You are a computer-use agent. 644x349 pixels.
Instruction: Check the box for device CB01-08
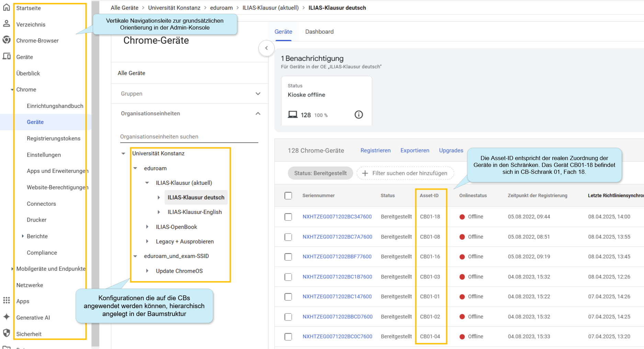tap(288, 237)
